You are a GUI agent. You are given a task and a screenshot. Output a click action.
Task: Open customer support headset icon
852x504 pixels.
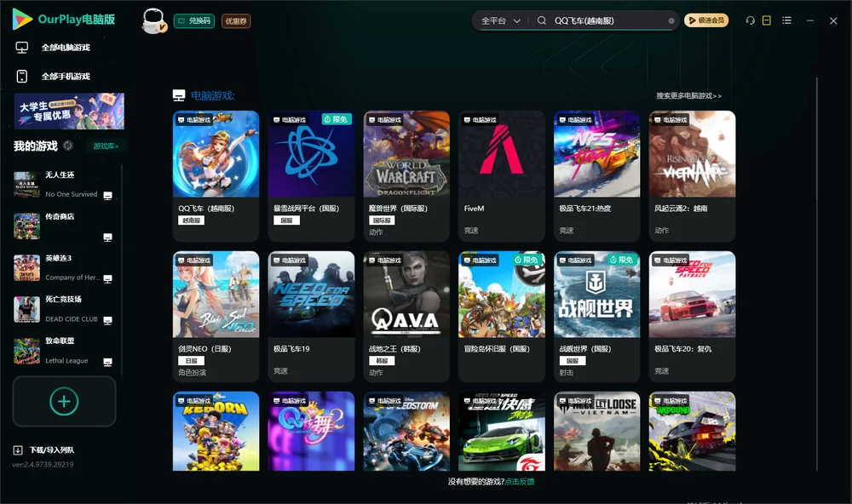(x=750, y=20)
